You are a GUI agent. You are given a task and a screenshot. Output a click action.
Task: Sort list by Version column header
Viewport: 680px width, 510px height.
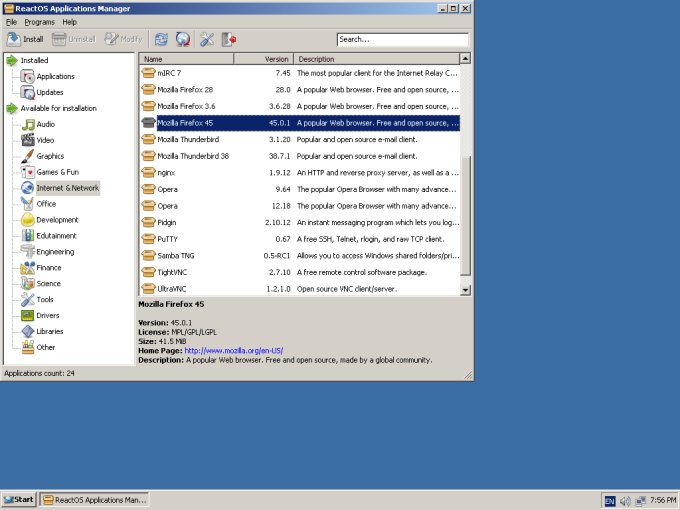264,59
